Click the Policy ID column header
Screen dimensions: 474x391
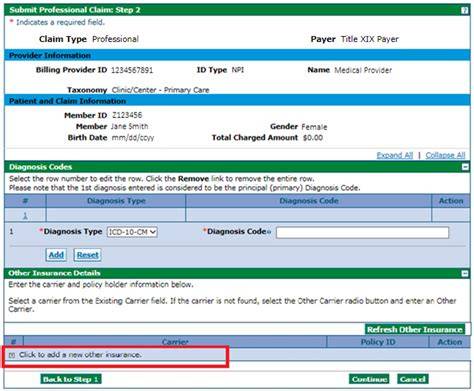[378, 342]
